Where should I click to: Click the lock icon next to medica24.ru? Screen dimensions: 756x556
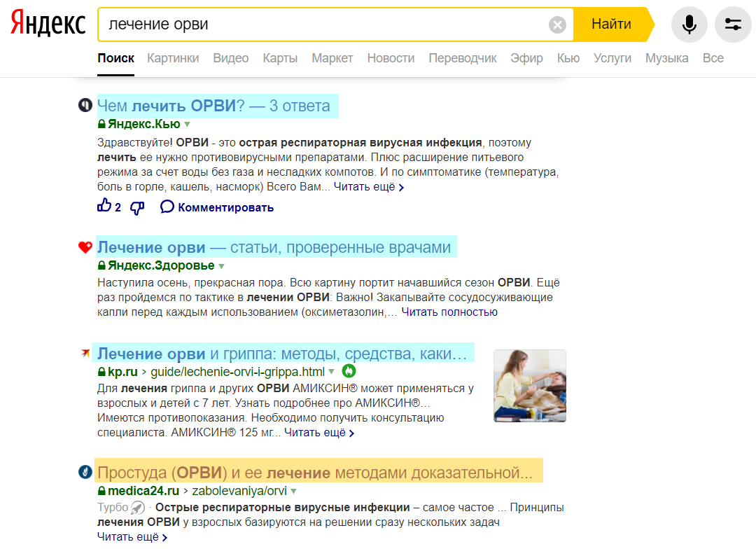click(101, 491)
